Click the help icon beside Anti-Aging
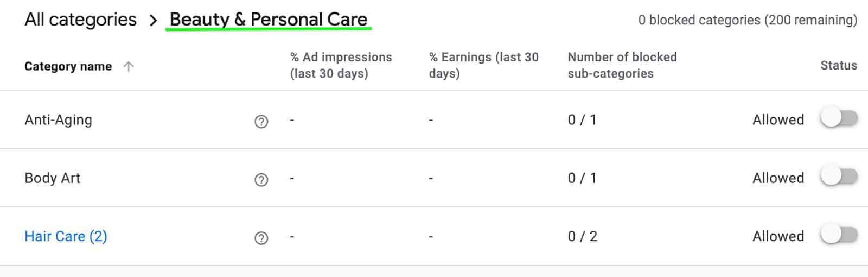 (261, 121)
